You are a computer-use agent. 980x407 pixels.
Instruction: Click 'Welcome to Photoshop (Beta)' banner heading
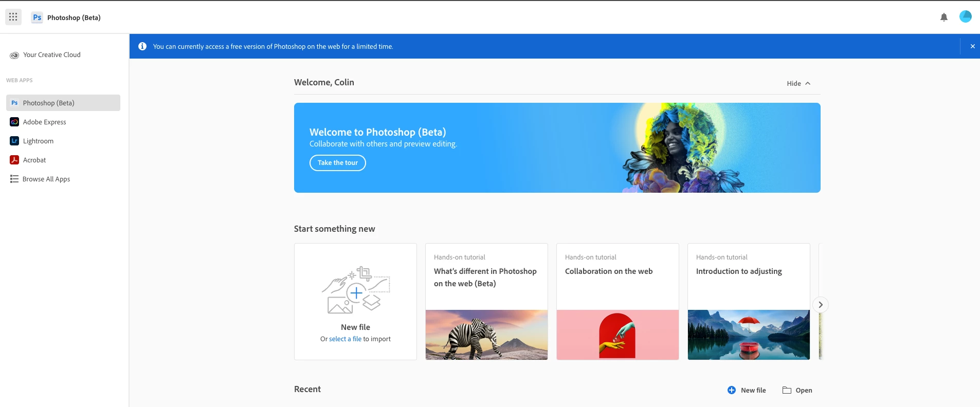pyautogui.click(x=378, y=132)
